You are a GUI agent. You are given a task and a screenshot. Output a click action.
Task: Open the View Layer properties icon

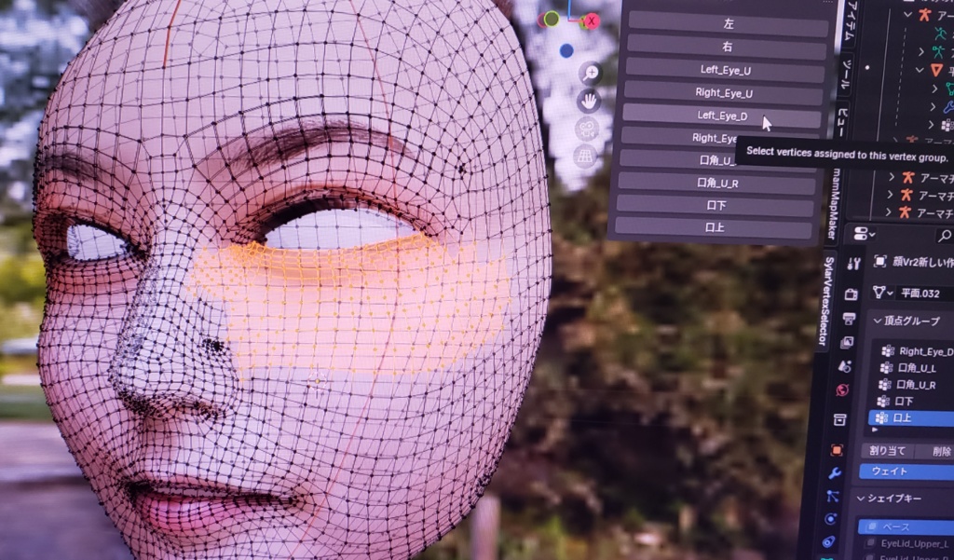click(x=847, y=343)
